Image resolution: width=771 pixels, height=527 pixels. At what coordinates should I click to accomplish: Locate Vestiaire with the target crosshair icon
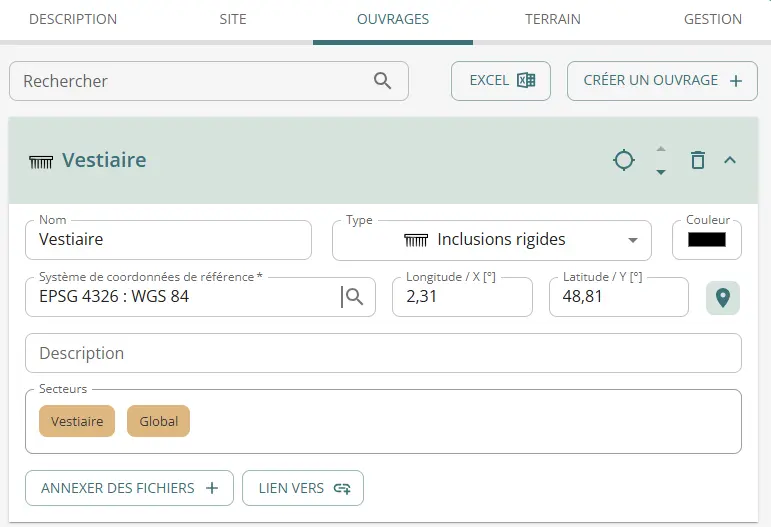point(624,160)
